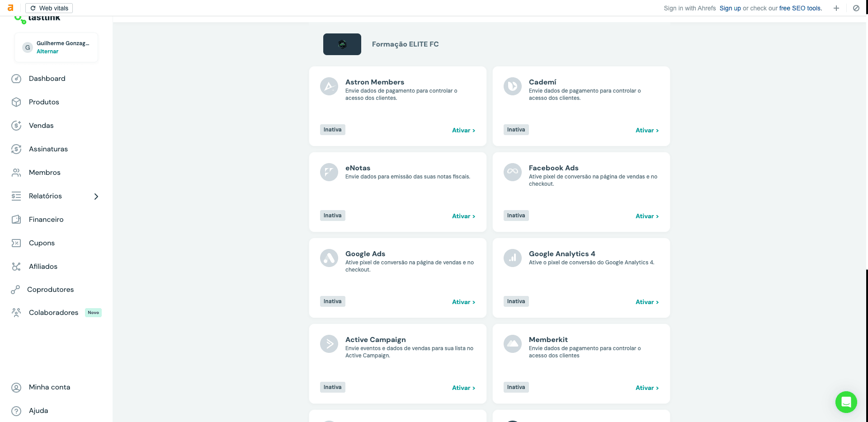Image resolution: width=868 pixels, height=422 pixels.
Task: Activate Google Analytics 4 integration
Action: [647, 302]
